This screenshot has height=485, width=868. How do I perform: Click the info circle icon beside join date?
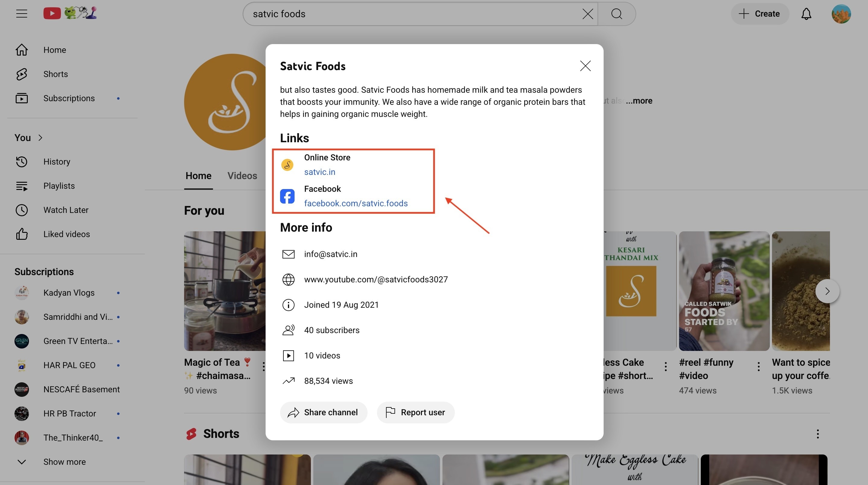click(289, 305)
